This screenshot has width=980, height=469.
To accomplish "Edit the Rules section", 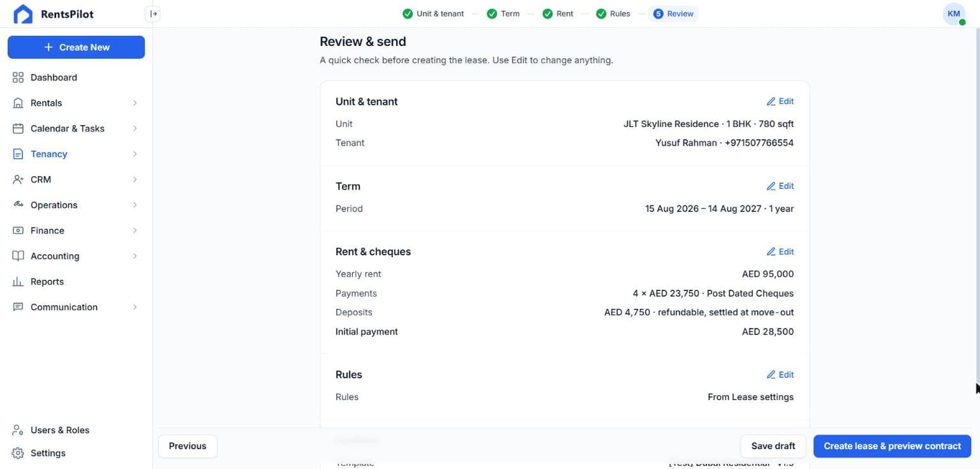I will (780, 375).
